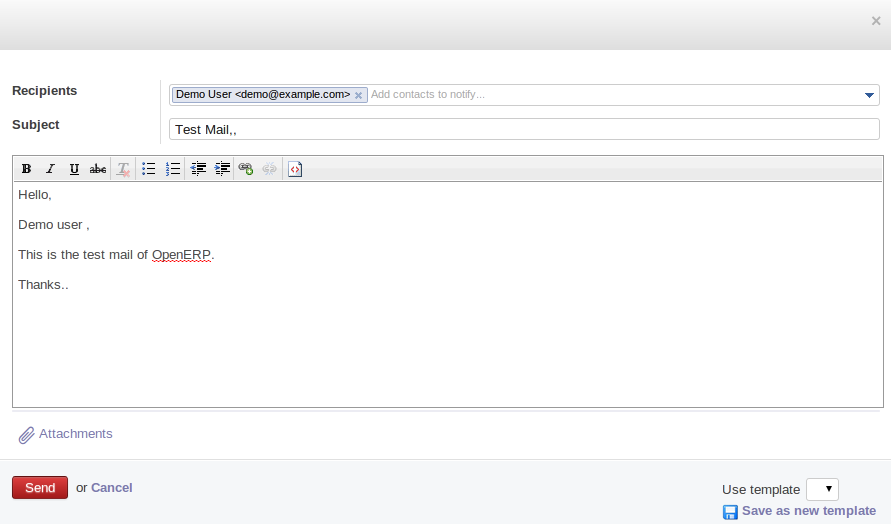Increase the paragraph indent
Viewport: 891px width, 524px height.
pos(222,169)
